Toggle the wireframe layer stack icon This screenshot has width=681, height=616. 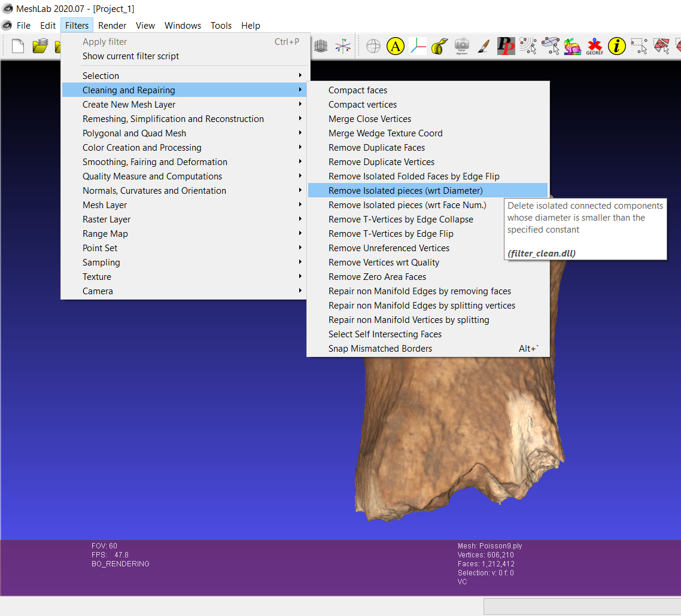321,46
